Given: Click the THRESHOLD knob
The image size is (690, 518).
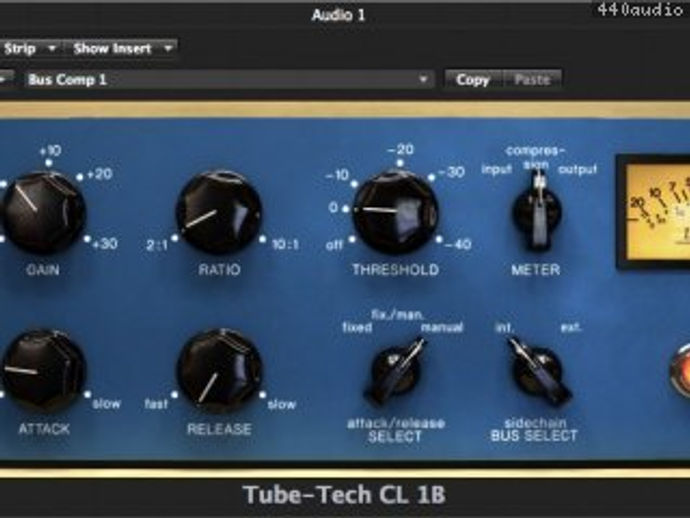Looking at the screenshot, I should pyautogui.click(x=395, y=213).
